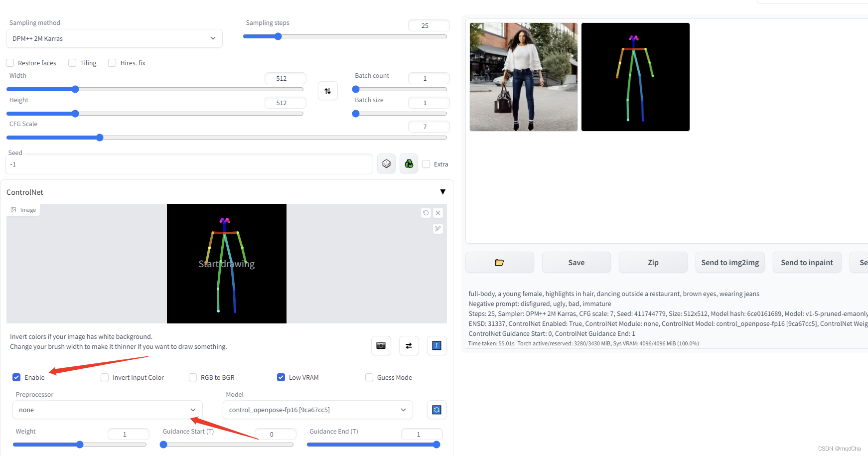Click the Zip button
Screen dimensions: 868x456
[x=653, y=262]
